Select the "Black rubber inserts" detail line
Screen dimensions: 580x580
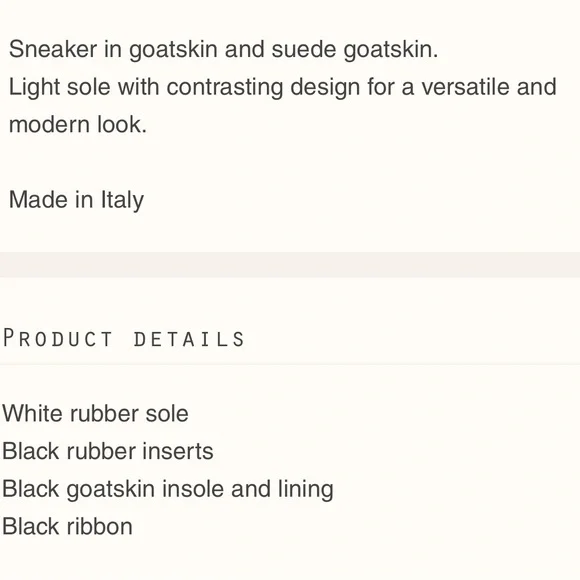click(108, 451)
